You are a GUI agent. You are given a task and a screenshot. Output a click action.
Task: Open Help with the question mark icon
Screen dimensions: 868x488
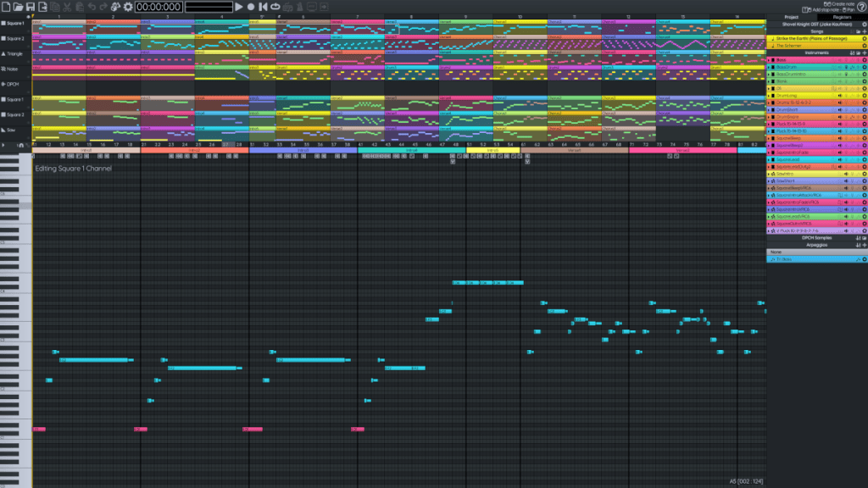pos(861,7)
